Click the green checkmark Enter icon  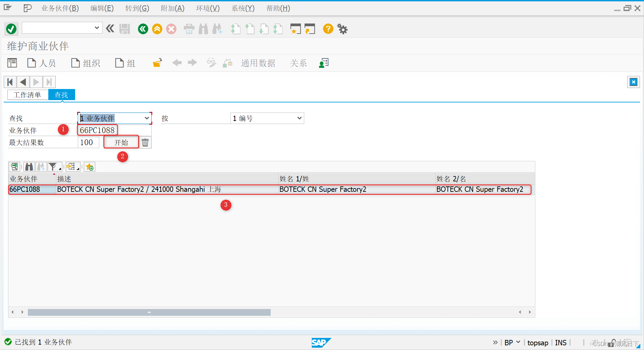(11, 29)
